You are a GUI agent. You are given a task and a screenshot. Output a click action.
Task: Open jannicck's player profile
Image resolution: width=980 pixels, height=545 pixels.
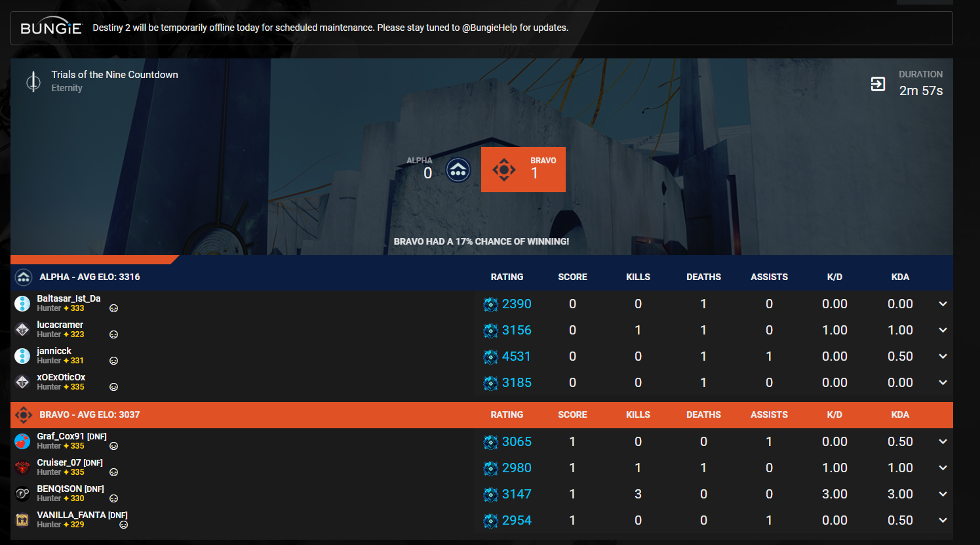click(54, 351)
